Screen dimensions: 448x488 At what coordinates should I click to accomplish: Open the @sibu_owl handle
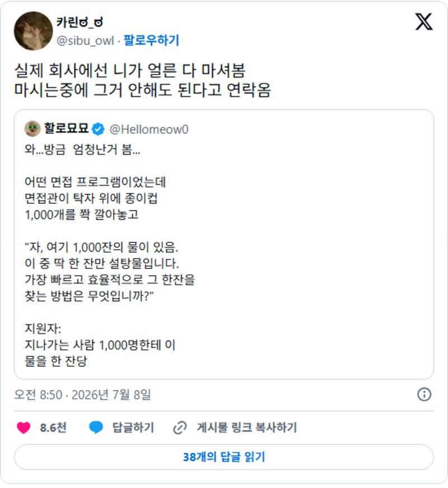[x=85, y=41]
